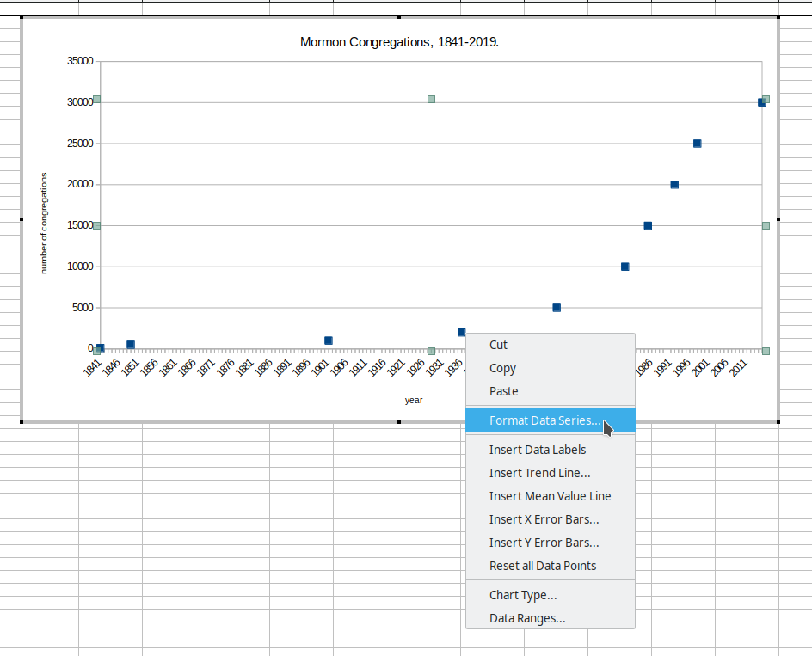The height and width of the screenshot is (656, 812).
Task: Choose Reset all Data Points
Action: click(x=550, y=566)
